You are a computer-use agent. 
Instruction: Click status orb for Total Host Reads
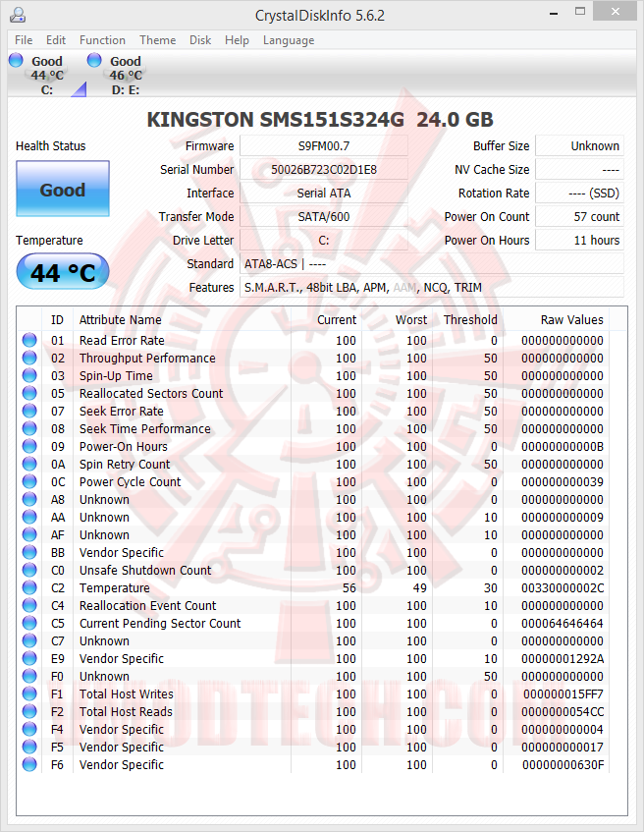[x=29, y=711]
